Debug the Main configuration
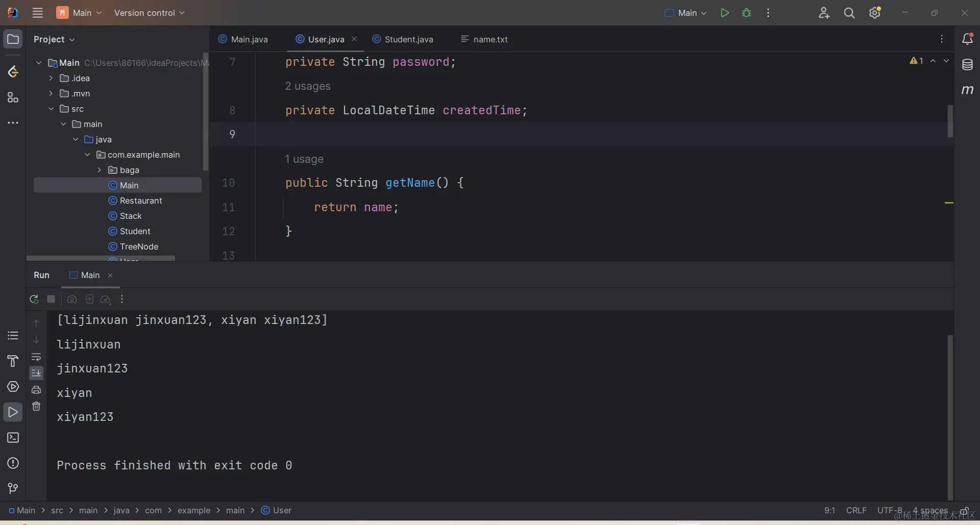 746,13
